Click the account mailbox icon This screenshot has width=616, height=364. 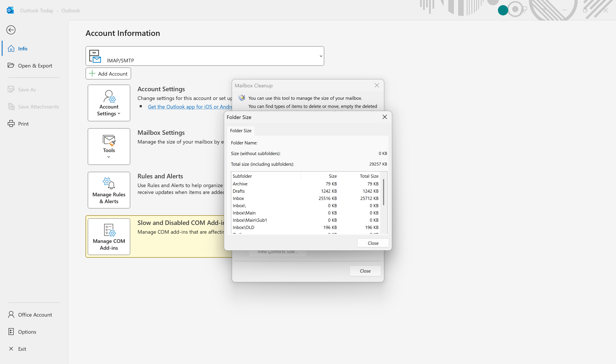pos(95,56)
